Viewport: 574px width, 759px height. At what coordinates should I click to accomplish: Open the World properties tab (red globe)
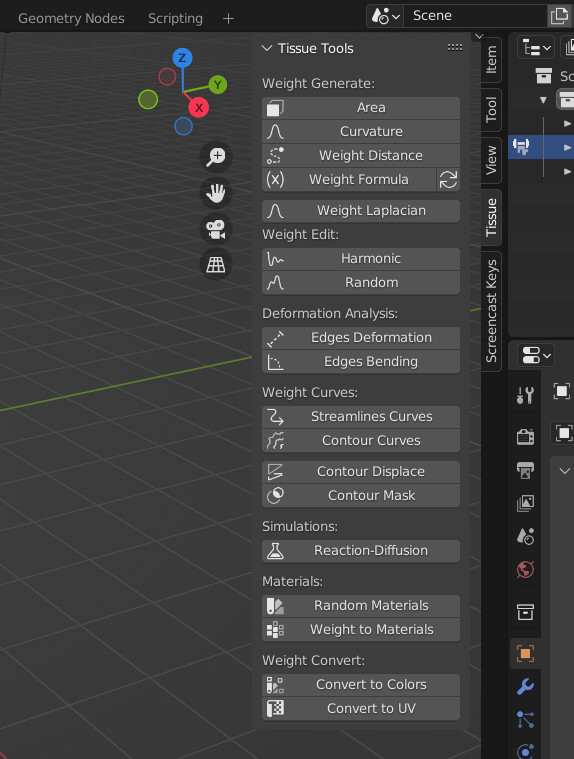(x=525, y=570)
